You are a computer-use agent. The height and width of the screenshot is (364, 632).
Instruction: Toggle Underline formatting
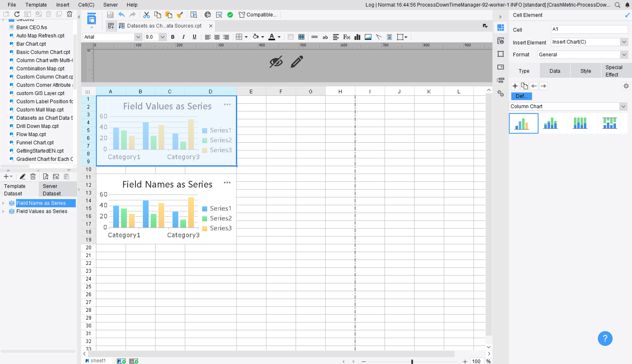click(194, 37)
